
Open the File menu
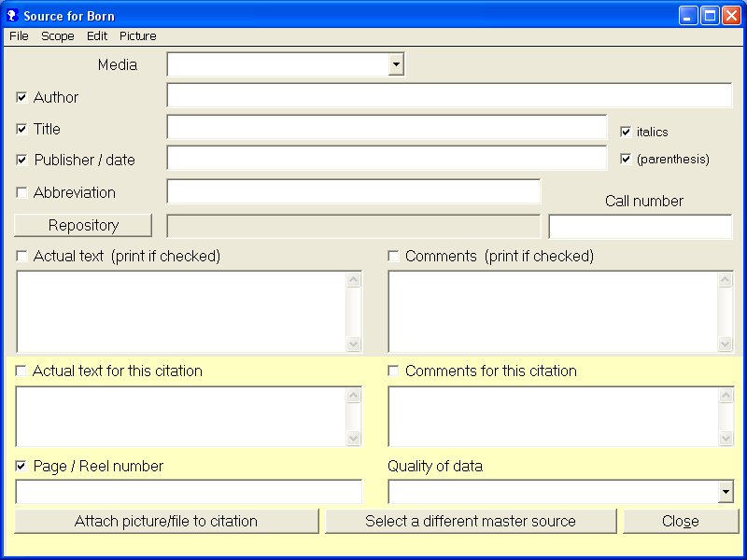pos(19,36)
